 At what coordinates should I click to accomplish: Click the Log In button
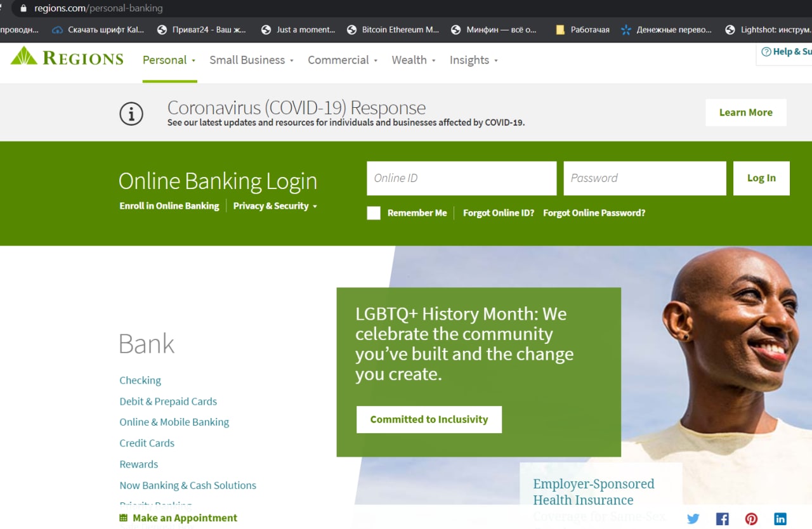[761, 178]
